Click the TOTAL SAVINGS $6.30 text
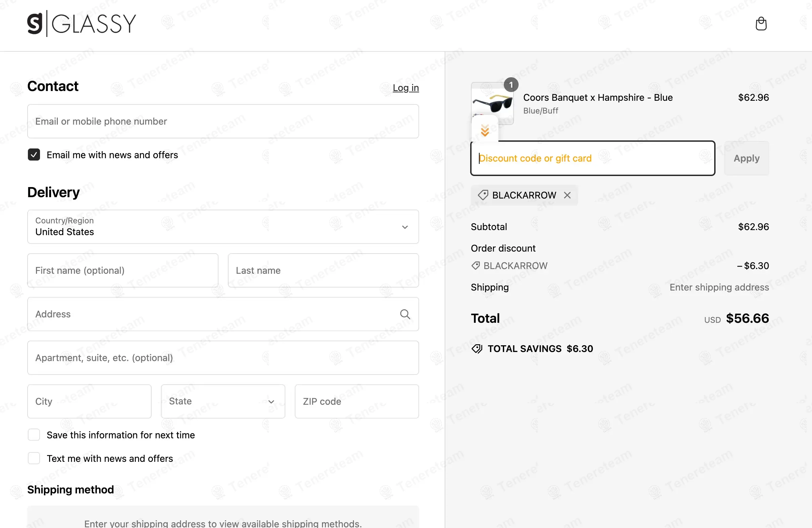Viewport: 812px width, 528px height. [x=540, y=349]
